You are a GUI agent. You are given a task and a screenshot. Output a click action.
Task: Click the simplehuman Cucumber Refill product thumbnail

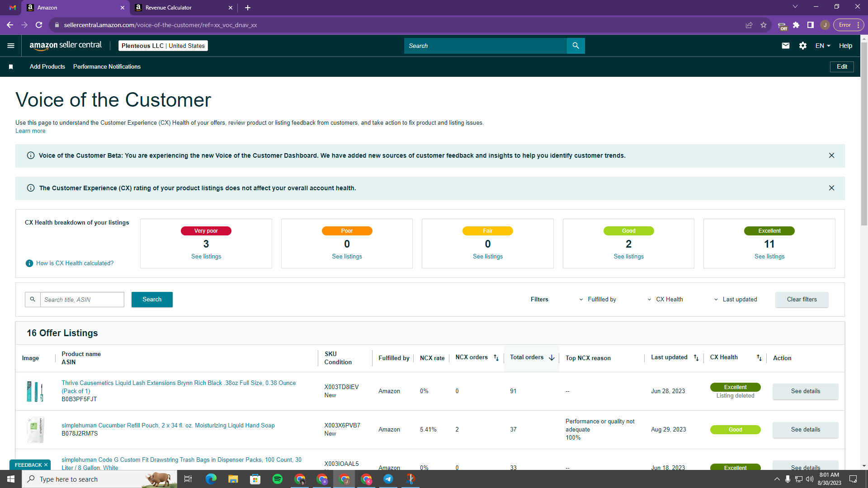point(35,430)
